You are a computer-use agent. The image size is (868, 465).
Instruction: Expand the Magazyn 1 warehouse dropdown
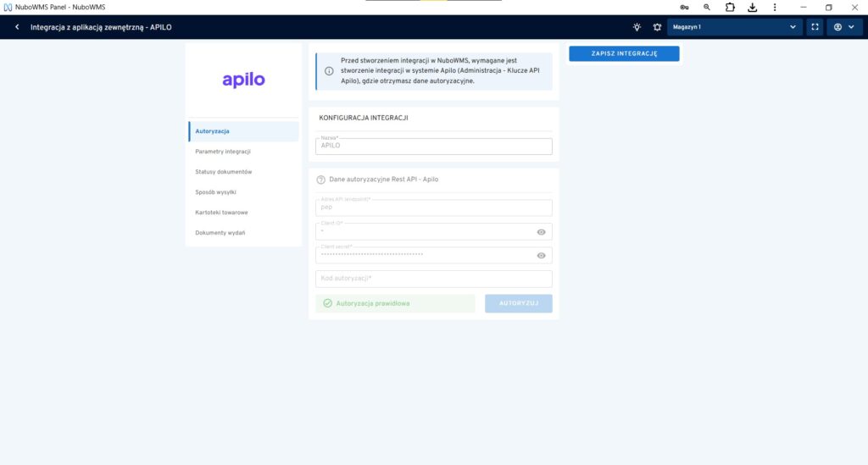pos(734,27)
